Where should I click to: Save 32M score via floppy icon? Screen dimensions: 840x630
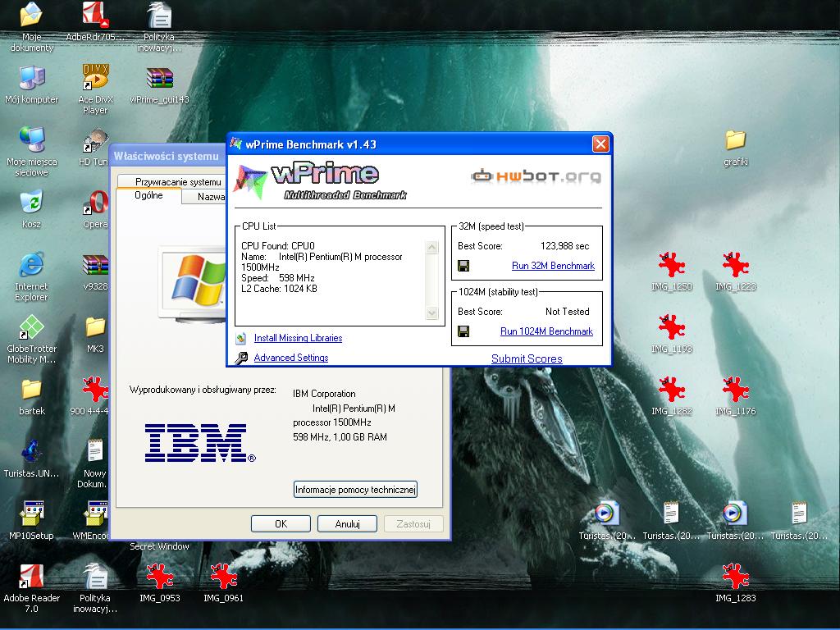pos(464,266)
